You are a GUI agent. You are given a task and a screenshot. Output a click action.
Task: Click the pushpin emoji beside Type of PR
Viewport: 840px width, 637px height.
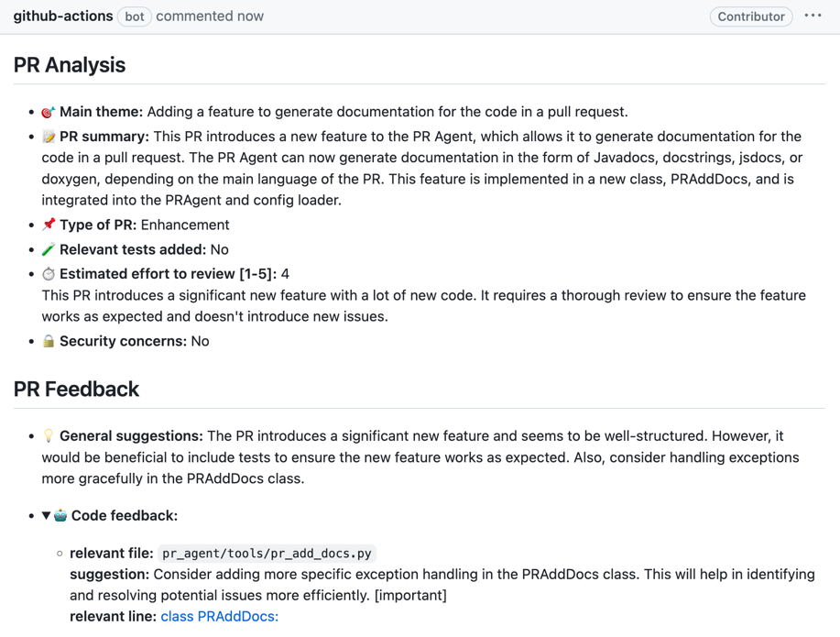tap(49, 225)
